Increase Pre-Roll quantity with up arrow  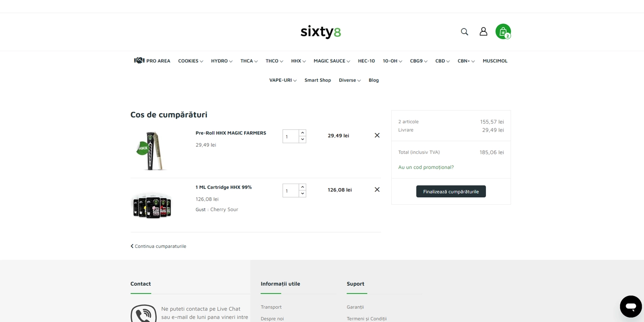[302, 133]
